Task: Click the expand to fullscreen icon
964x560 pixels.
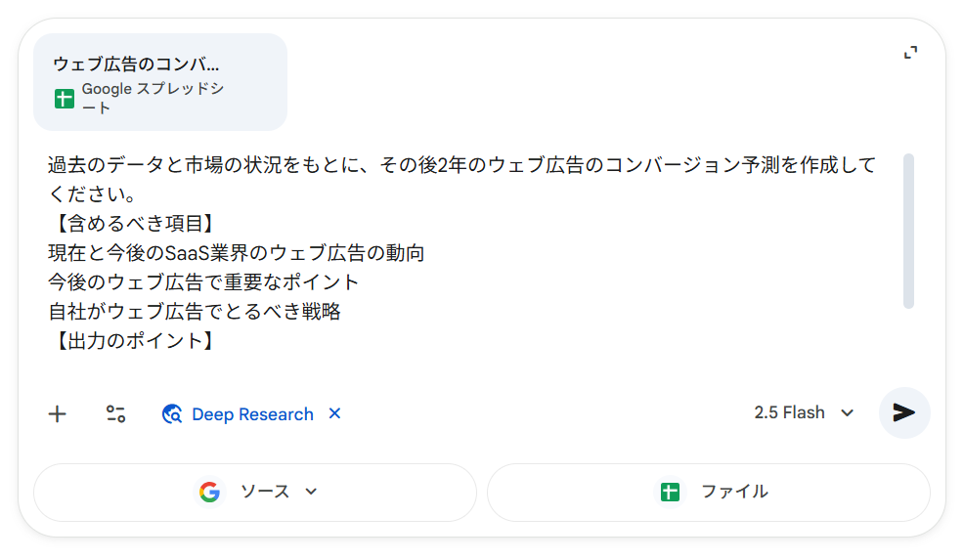Action: point(910,53)
